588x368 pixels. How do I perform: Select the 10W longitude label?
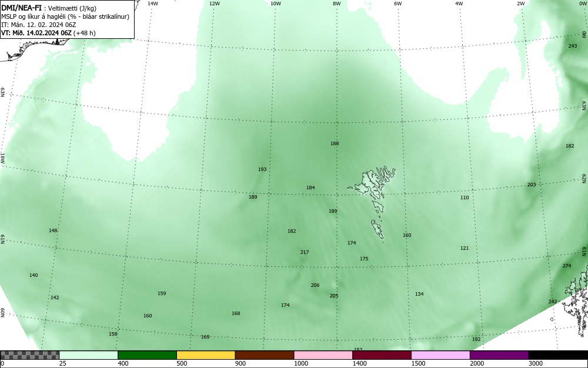(276, 4)
